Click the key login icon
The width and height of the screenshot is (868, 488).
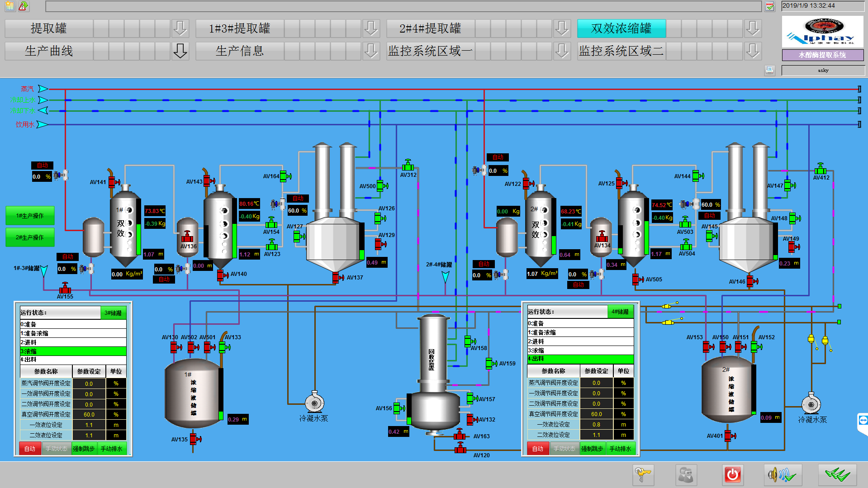point(643,475)
